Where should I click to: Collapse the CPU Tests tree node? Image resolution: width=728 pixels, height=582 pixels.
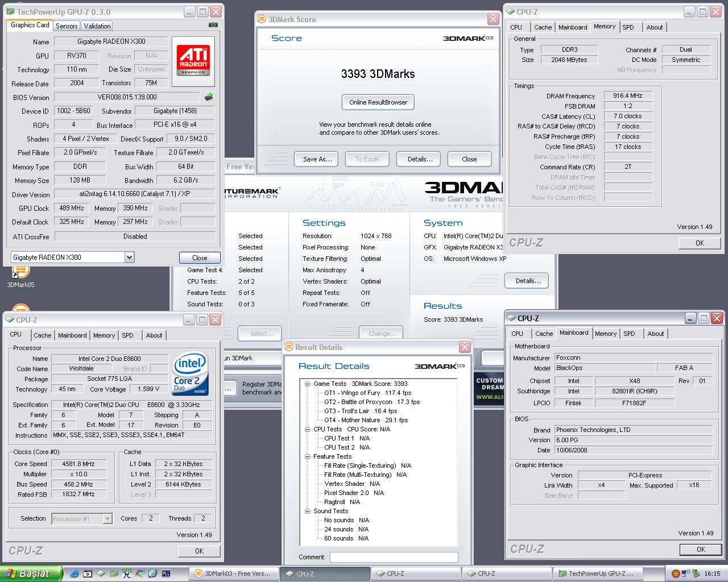click(307, 429)
